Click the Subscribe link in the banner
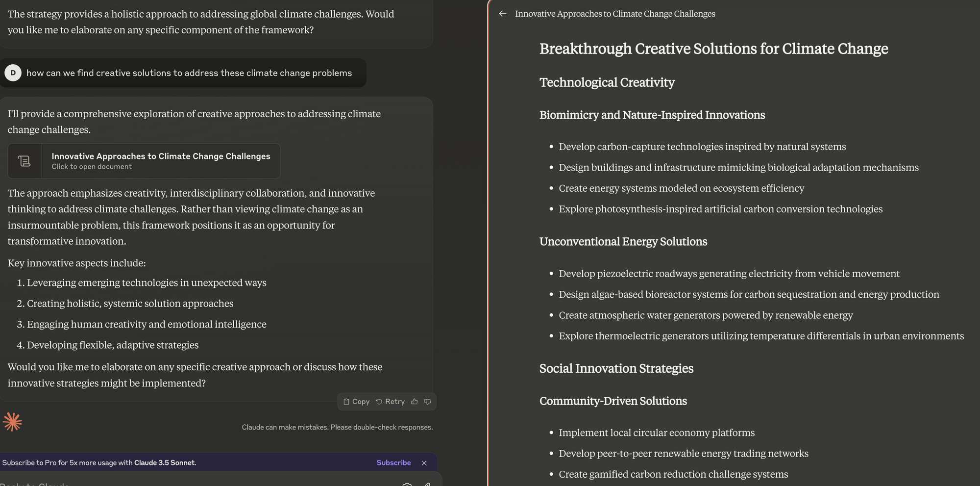The image size is (980, 486). click(x=393, y=462)
